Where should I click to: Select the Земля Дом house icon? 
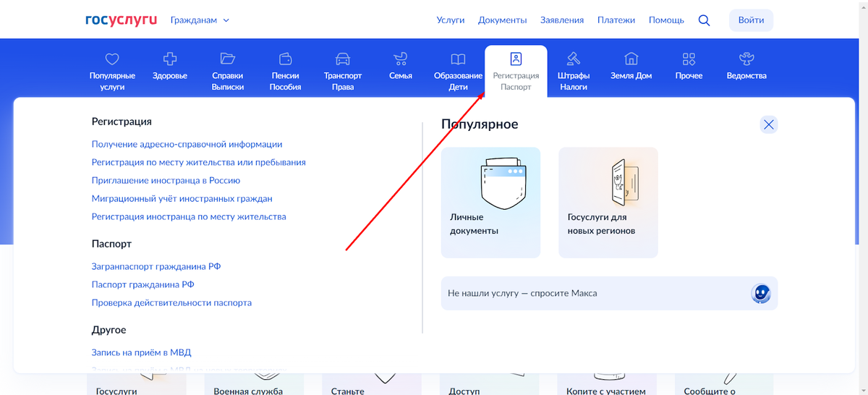click(x=631, y=59)
